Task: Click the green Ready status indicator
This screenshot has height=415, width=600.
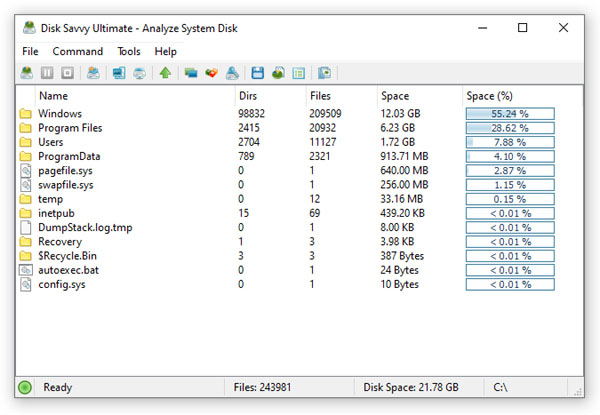Action: point(25,387)
